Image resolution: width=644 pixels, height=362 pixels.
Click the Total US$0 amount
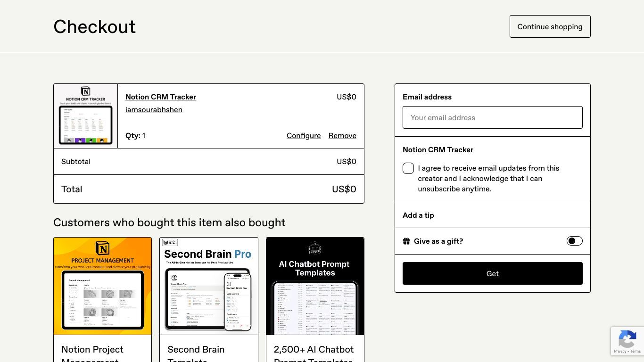point(344,189)
